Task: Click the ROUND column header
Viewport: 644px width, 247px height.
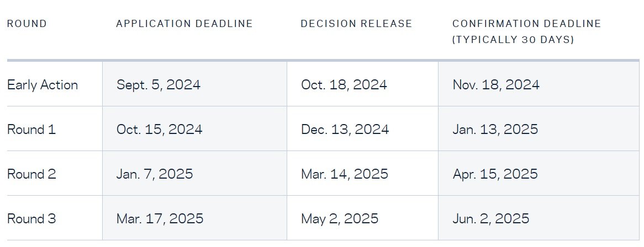Action: [x=27, y=24]
